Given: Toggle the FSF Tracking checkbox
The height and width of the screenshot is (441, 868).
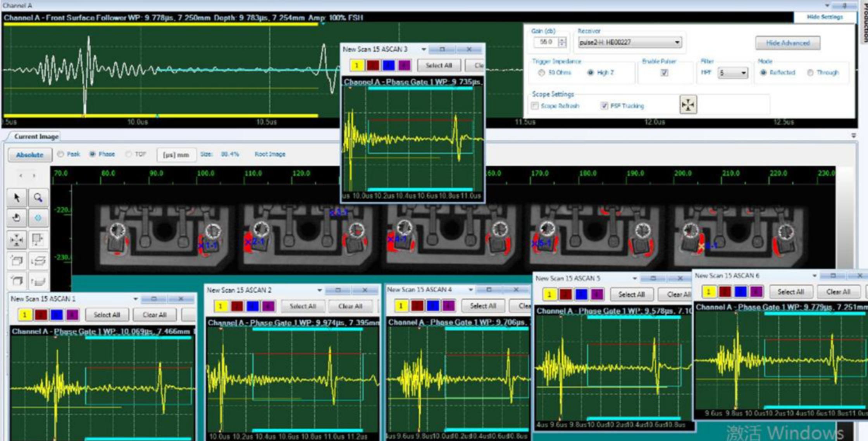Looking at the screenshot, I should point(604,106).
